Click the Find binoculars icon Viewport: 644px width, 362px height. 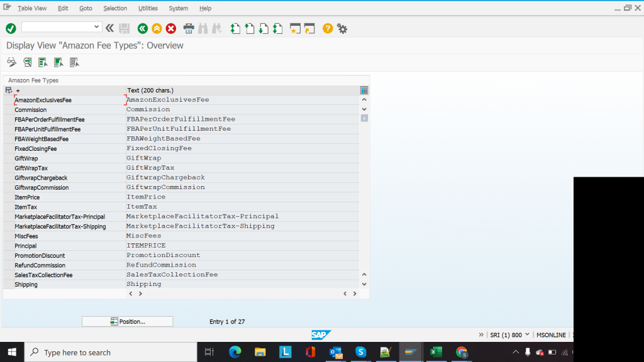[203, 28]
